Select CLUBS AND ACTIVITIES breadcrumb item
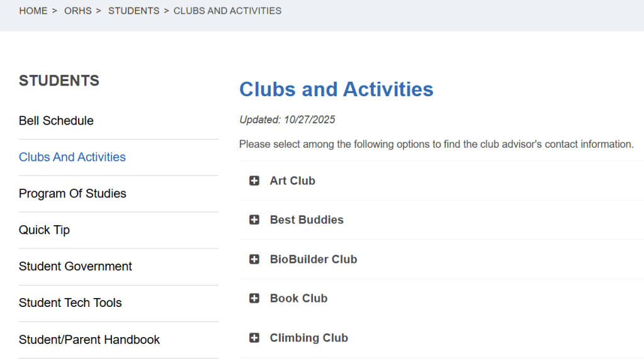This screenshot has height=361, width=644. coord(227,11)
